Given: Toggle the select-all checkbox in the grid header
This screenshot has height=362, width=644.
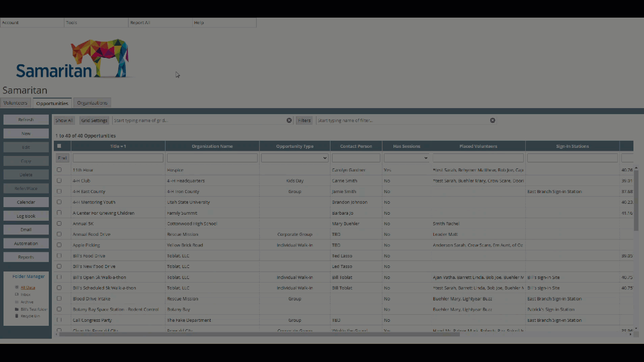Looking at the screenshot, I should pos(59,145).
